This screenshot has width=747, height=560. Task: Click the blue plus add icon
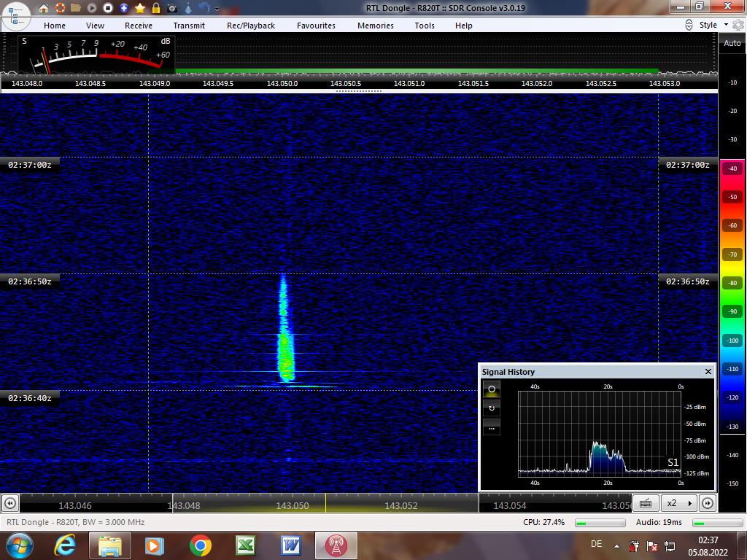click(x=124, y=7)
